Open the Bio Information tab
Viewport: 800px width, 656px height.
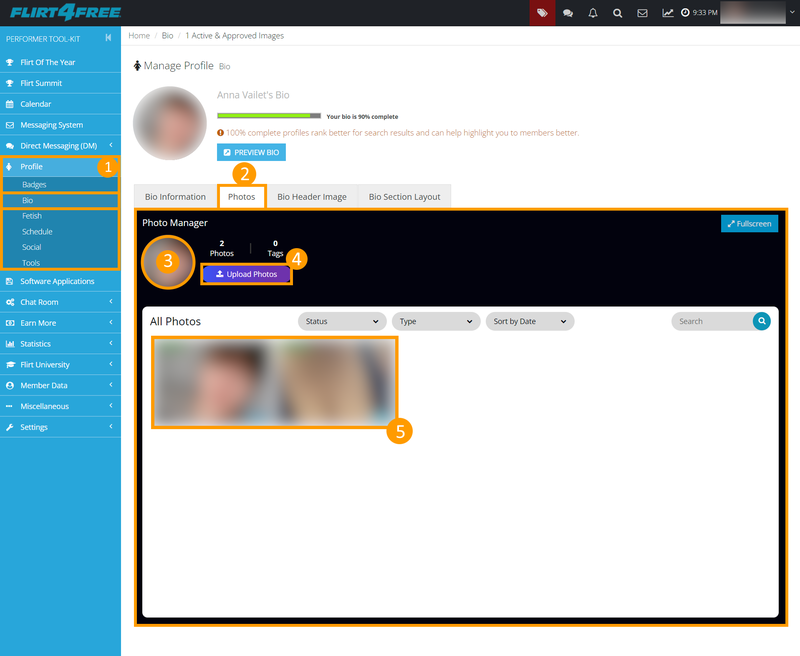pos(174,196)
